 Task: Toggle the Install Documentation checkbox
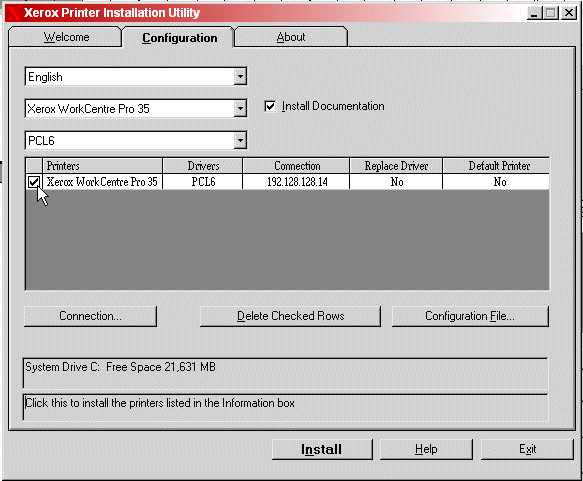pos(270,106)
